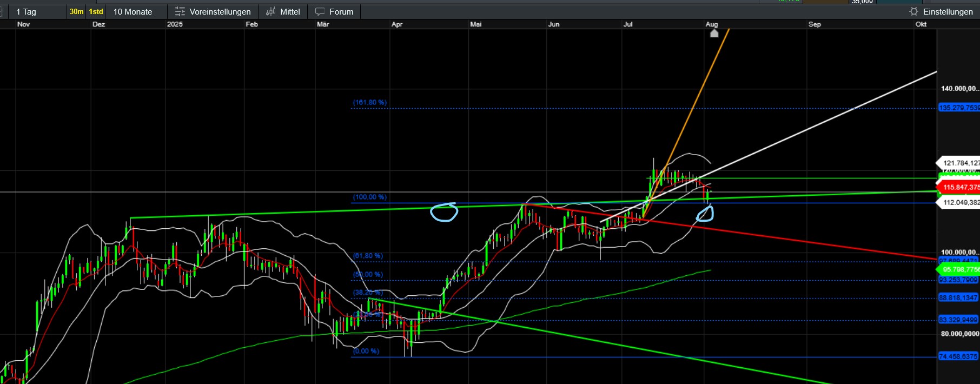Switch chart interval to 1std

pyautogui.click(x=96, y=11)
